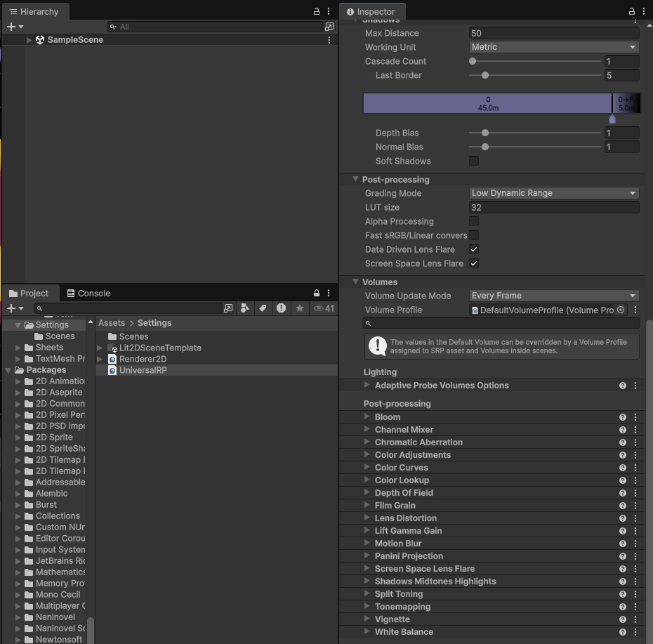Click Search by Import Log Type icon
The image size is (653, 644).
pyautogui.click(x=281, y=308)
